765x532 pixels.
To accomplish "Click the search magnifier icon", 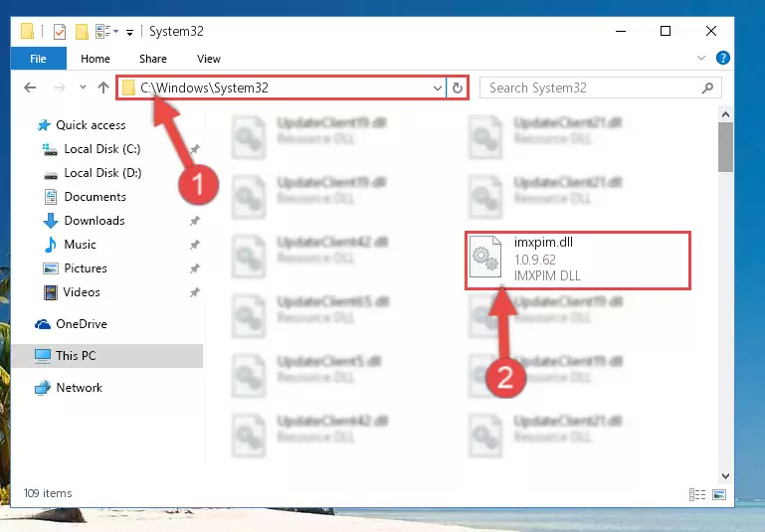I will (707, 88).
